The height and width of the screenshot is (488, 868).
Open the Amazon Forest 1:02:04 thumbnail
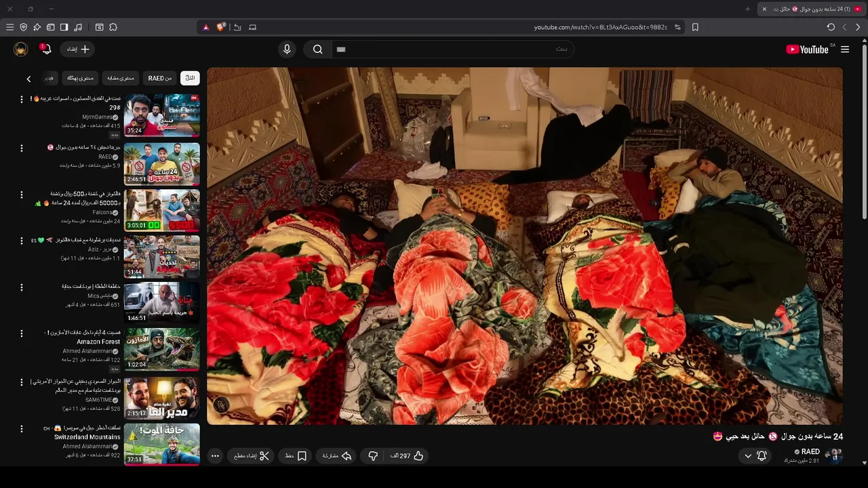162,349
